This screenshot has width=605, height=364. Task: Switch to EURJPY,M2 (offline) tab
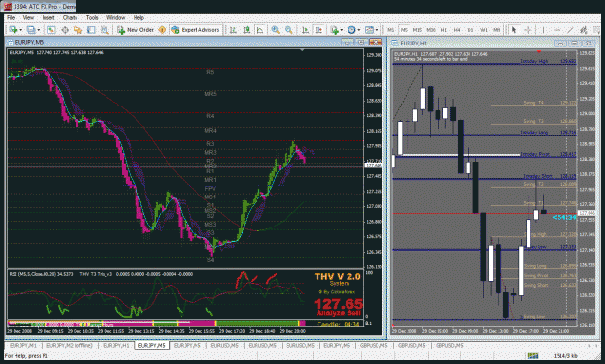(69, 345)
